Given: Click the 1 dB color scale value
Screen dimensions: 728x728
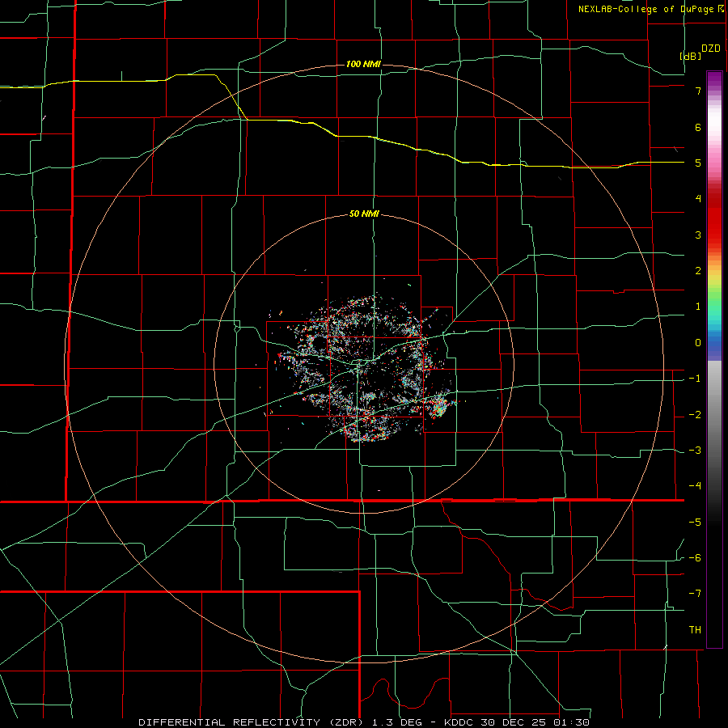Looking at the screenshot, I should (x=698, y=307).
